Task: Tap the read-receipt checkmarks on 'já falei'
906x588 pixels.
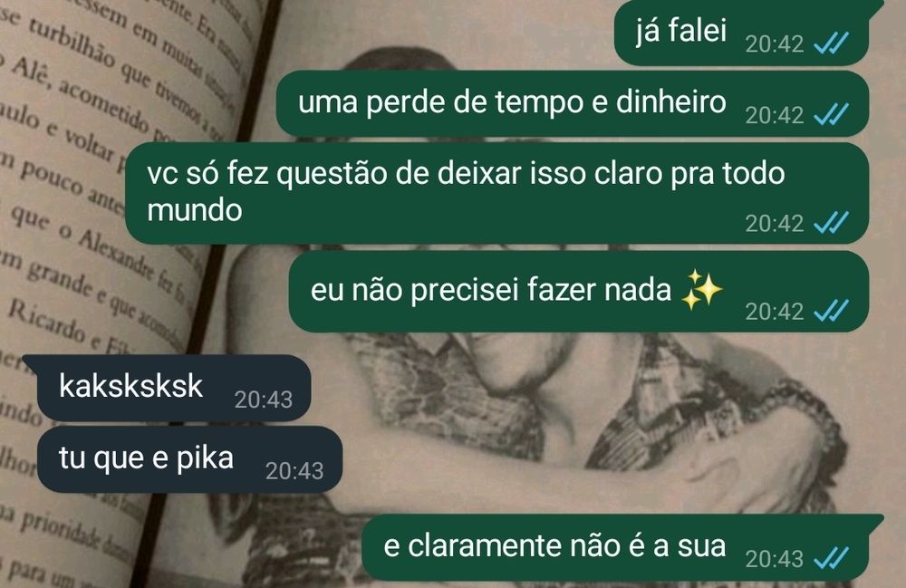Action: pos(831,43)
